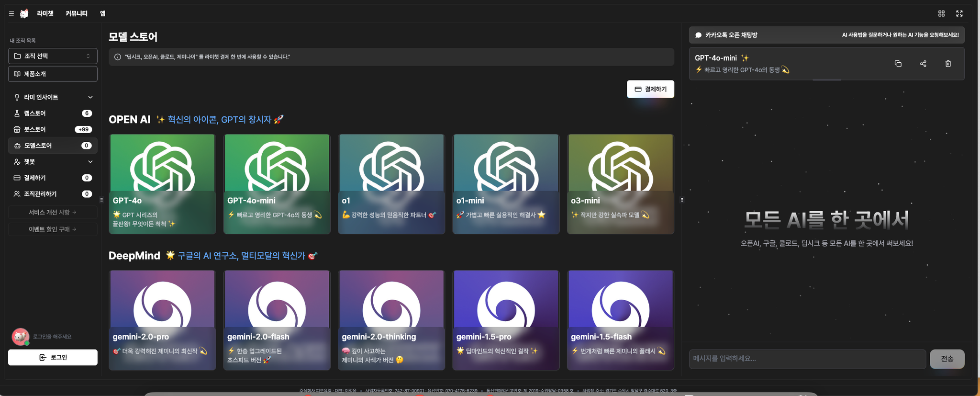Image resolution: width=980 pixels, height=396 pixels.
Task: Copy the GPT-4o-mini chat
Action: (898, 64)
